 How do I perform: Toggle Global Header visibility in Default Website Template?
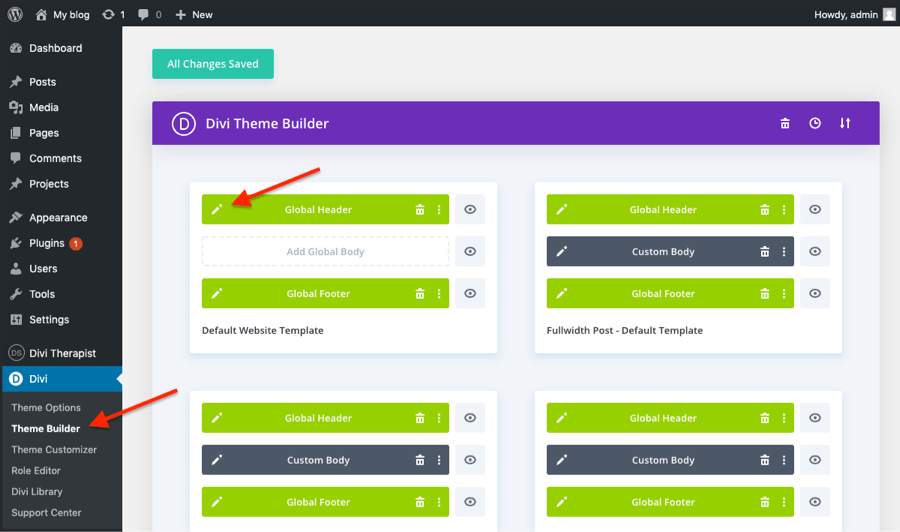tap(470, 209)
